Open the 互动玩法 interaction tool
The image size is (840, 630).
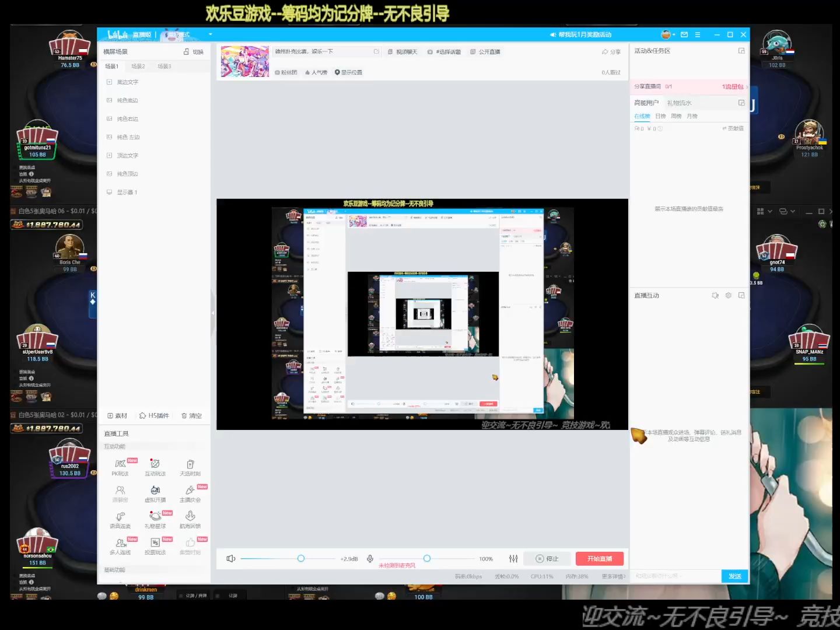pos(155,467)
